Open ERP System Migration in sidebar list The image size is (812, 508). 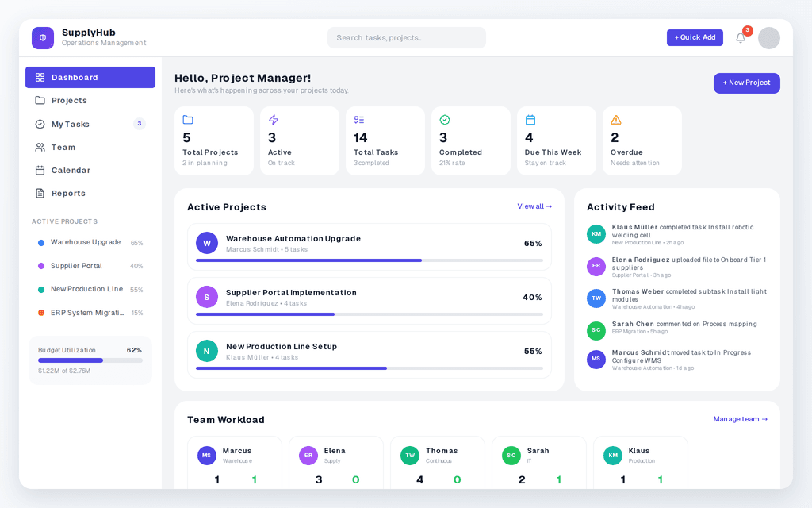click(x=90, y=313)
